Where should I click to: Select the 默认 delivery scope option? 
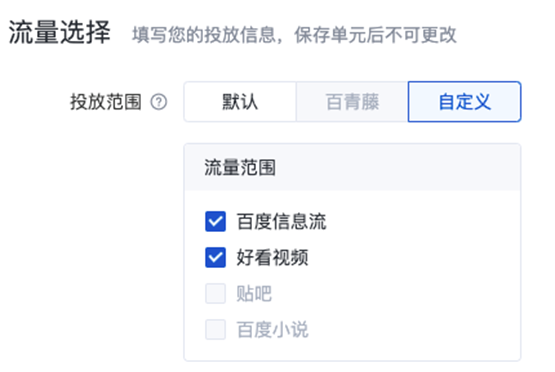point(240,102)
